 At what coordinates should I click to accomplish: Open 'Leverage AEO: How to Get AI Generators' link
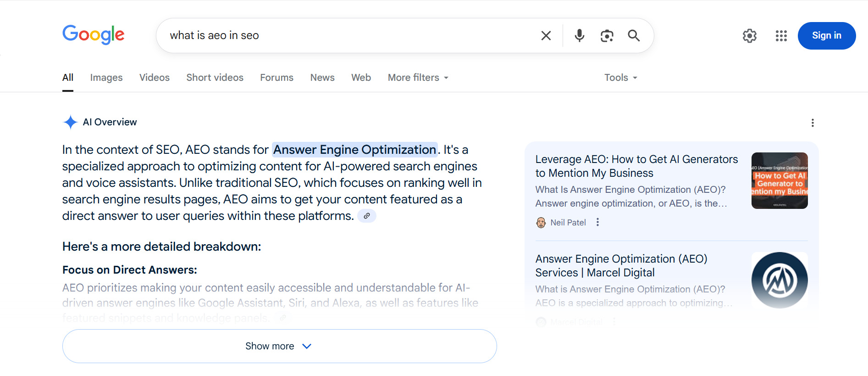click(x=636, y=166)
